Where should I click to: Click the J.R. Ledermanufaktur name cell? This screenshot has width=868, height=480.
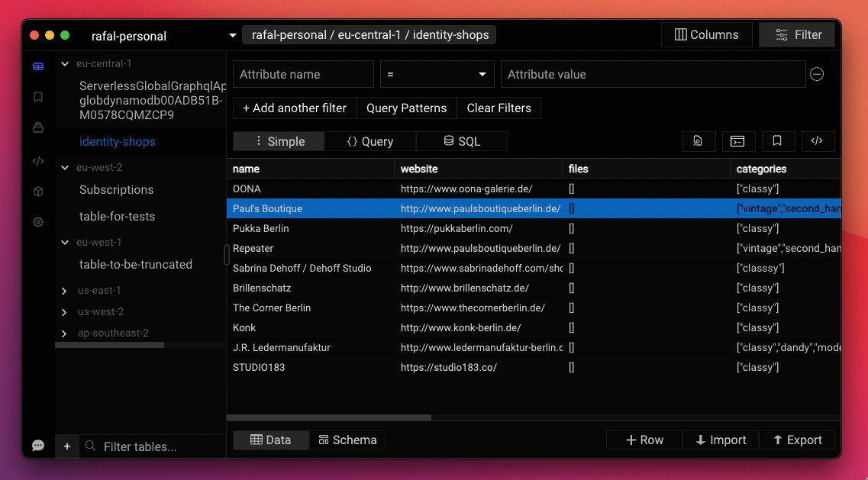pos(310,348)
